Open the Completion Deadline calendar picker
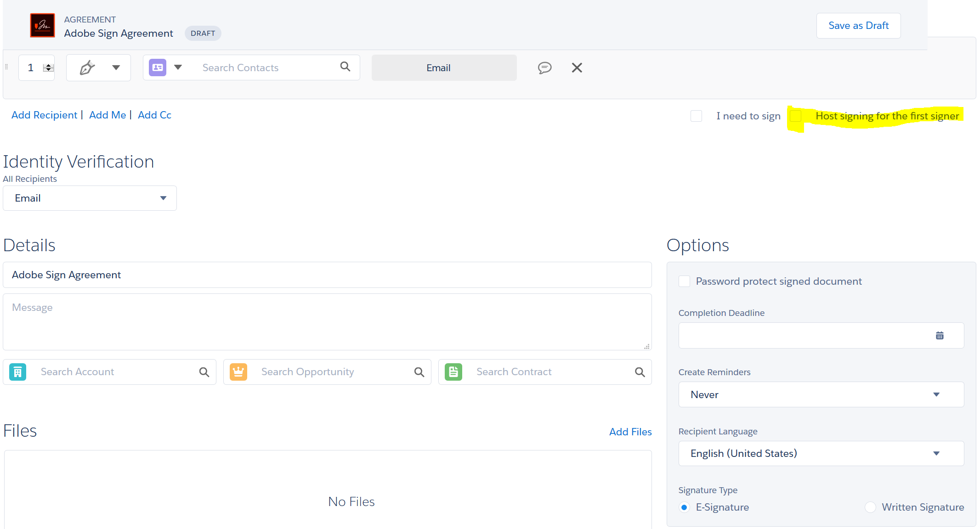Image resolution: width=980 pixels, height=529 pixels. (x=940, y=335)
